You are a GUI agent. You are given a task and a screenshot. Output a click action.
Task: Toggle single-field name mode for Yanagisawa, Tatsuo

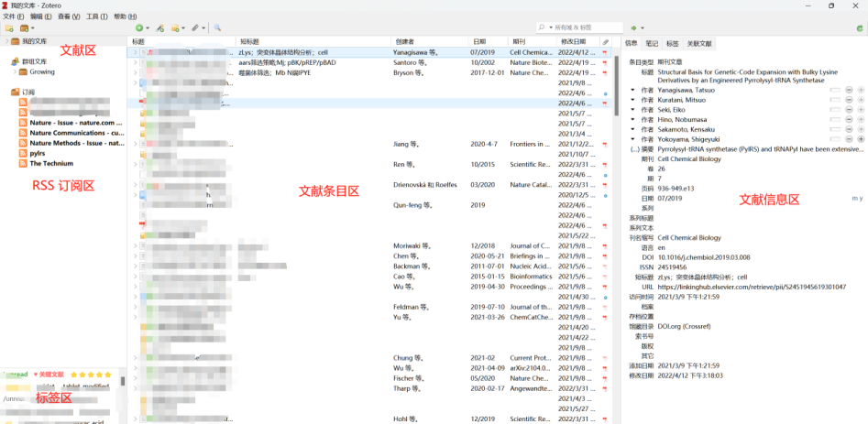[835, 90]
